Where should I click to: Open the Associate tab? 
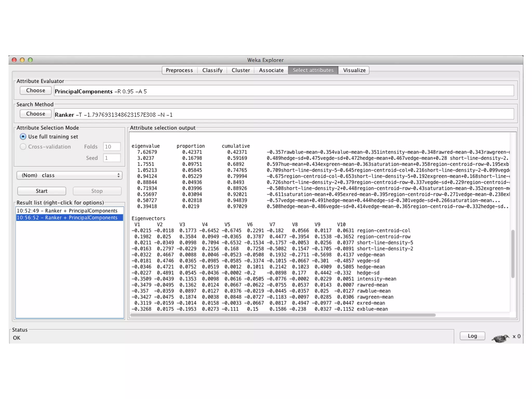(x=271, y=70)
